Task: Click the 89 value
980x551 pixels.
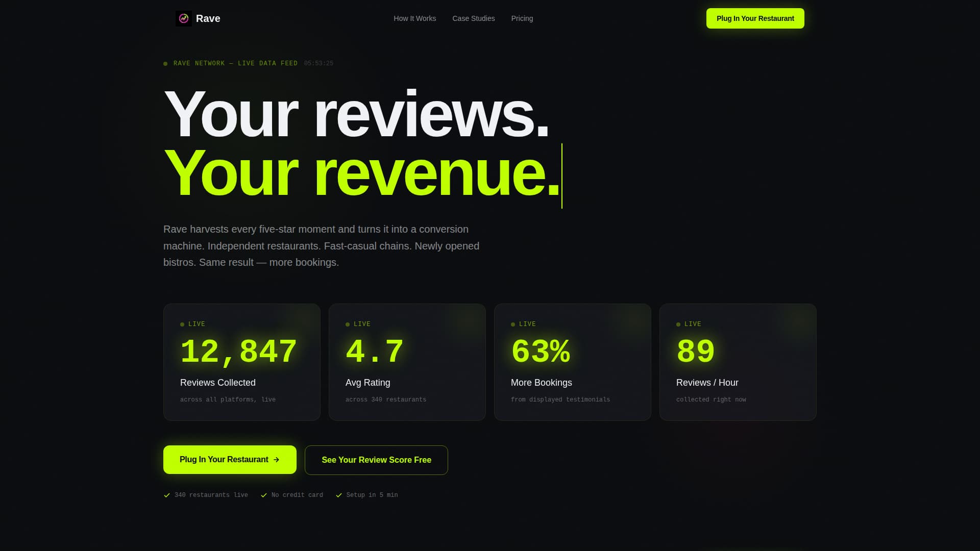Action: coord(696,352)
